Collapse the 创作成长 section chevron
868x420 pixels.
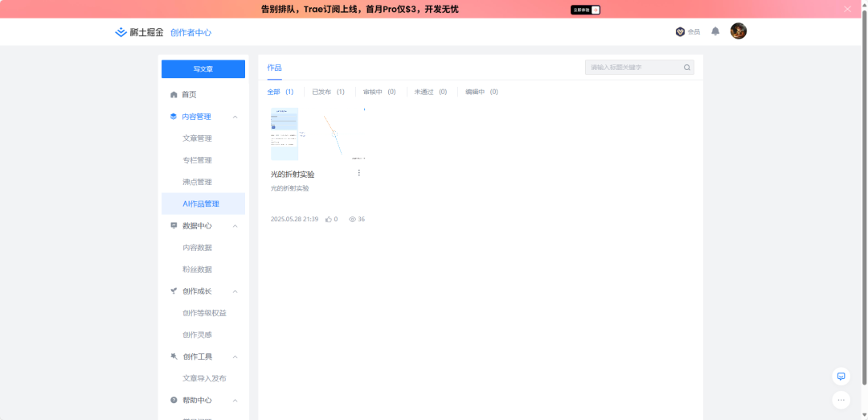click(x=235, y=291)
